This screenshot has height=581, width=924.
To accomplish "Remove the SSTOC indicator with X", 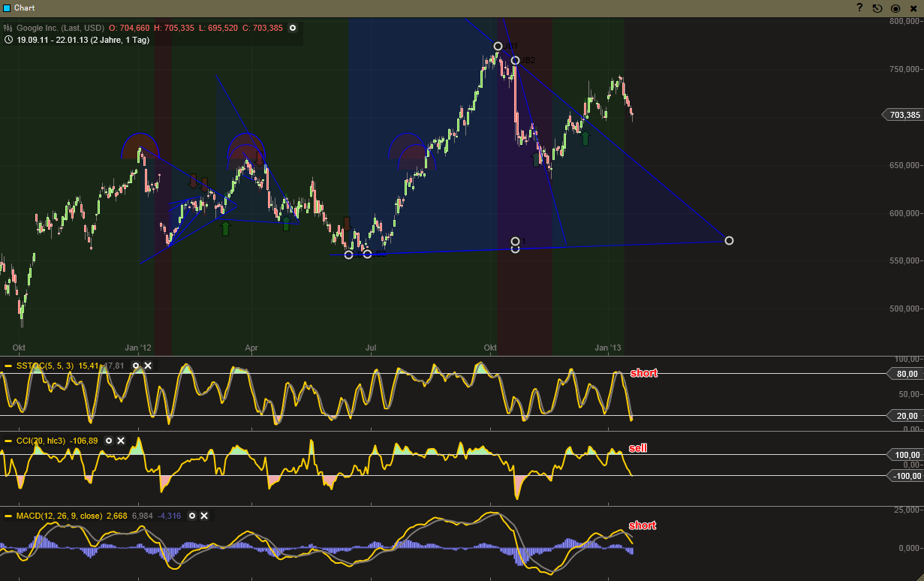I will [148, 366].
